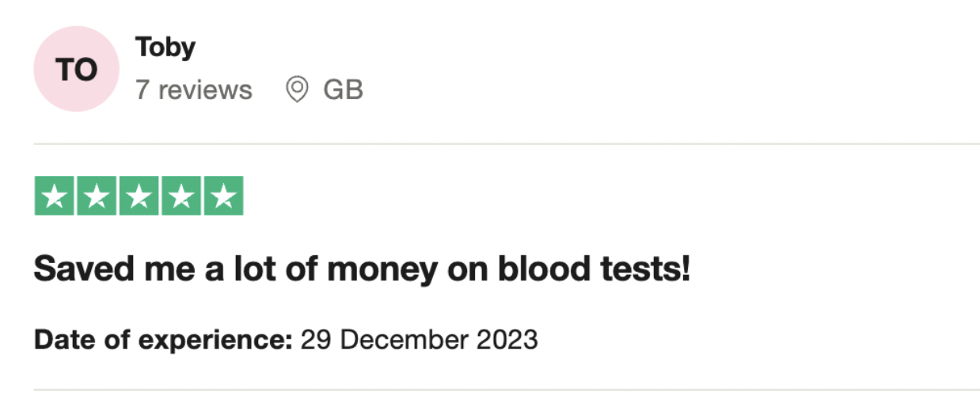Click the first green star
This screenshot has height=420, width=980.
tap(55, 197)
